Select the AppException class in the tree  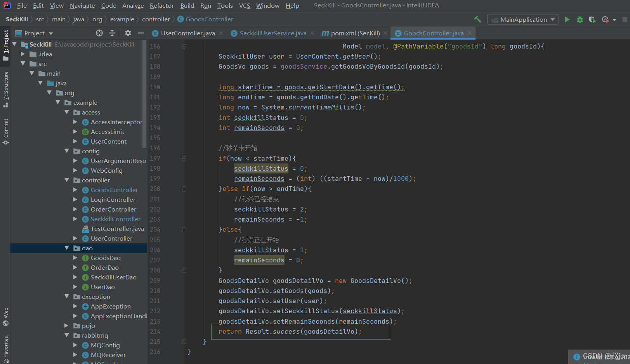tap(111, 306)
